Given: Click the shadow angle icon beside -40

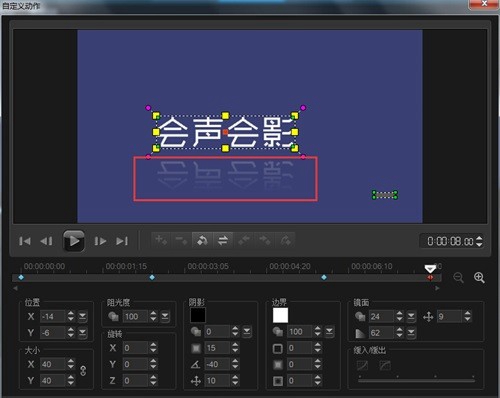Looking at the screenshot, I should point(196,364).
